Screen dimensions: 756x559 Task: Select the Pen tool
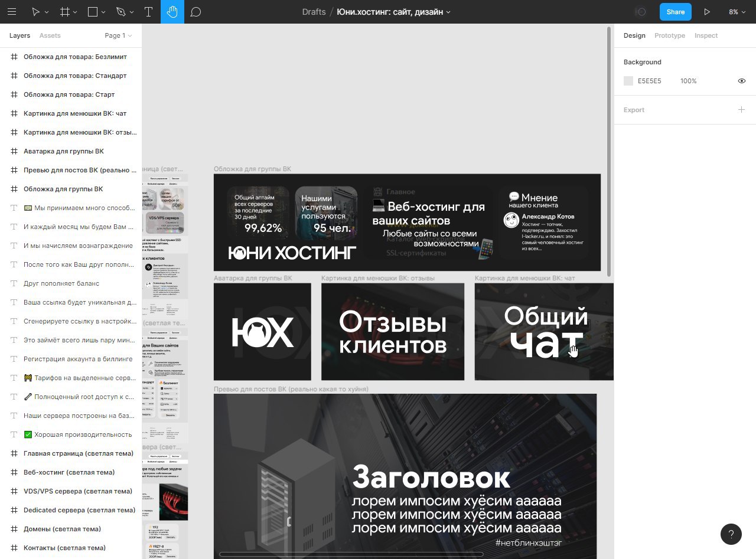120,12
